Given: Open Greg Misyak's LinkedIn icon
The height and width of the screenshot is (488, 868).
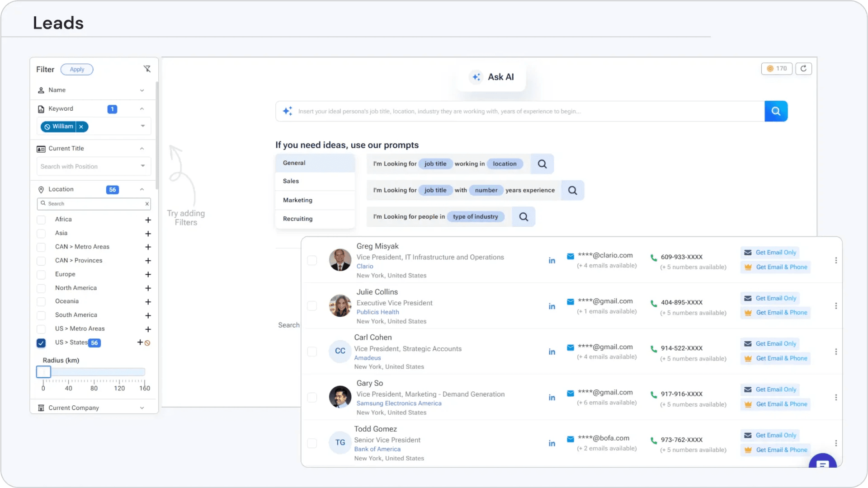Looking at the screenshot, I should [552, 261].
